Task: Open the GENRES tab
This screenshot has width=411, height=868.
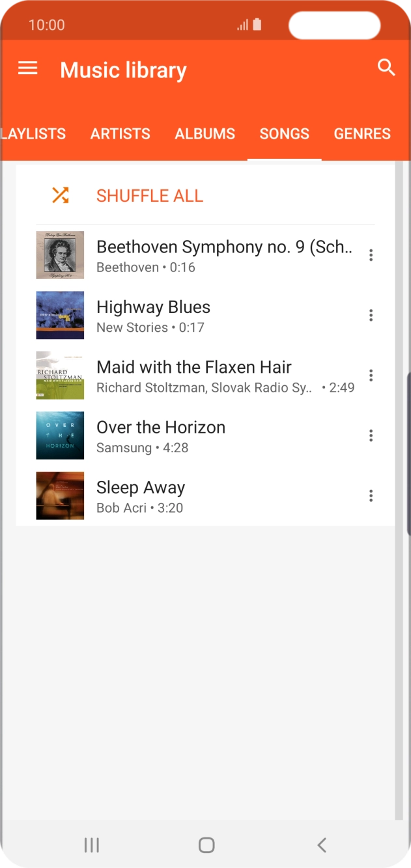Action: click(x=362, y=133)
